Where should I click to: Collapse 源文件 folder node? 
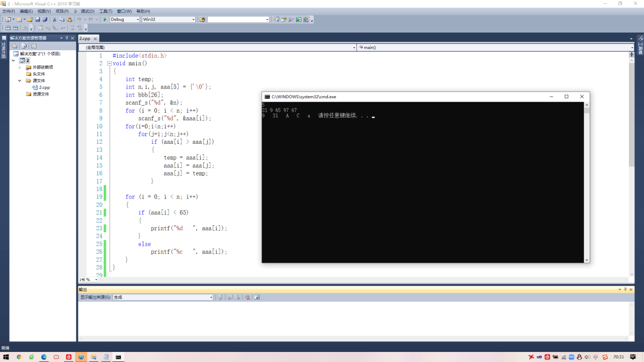click(x=20, y=80)
